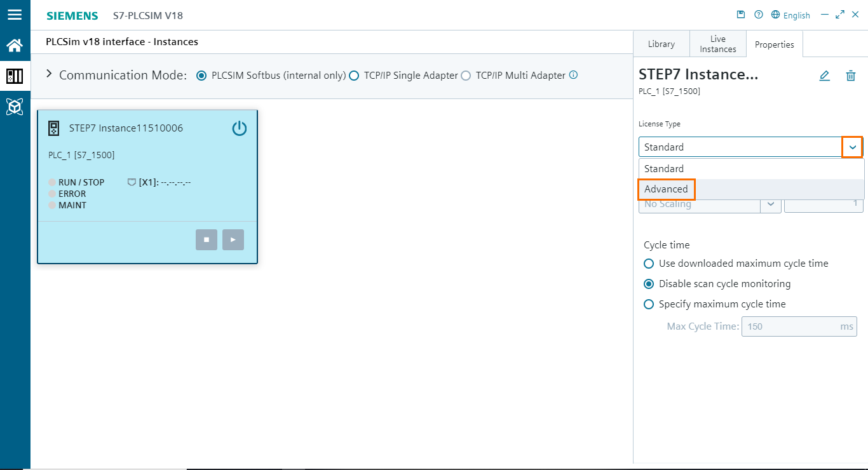Viewport: 868px width, 470px height.
Task: Select the Instances icon in the left sidebar
Action: (x=15, y=76)
